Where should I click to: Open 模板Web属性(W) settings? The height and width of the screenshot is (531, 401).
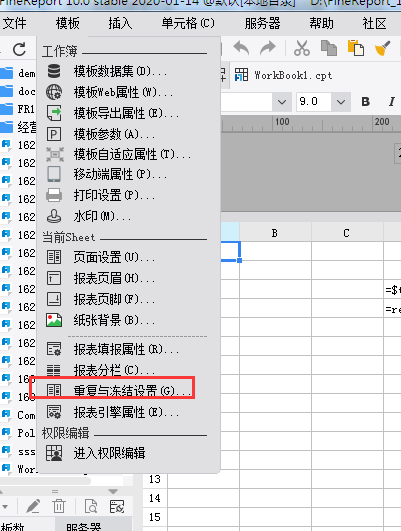click(x=124, y=92)
